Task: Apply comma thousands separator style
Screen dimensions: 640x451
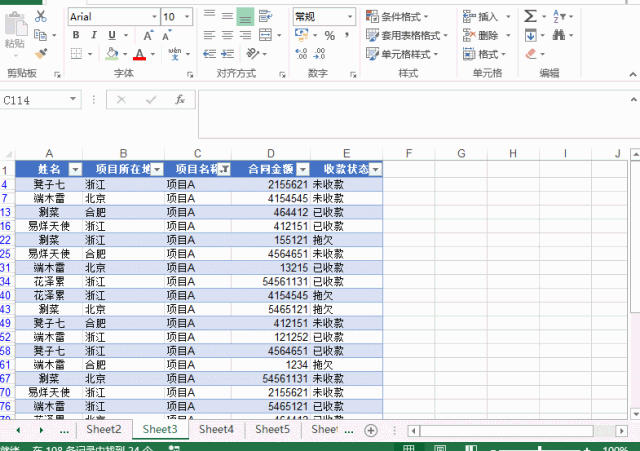Action: pos(347,35)
